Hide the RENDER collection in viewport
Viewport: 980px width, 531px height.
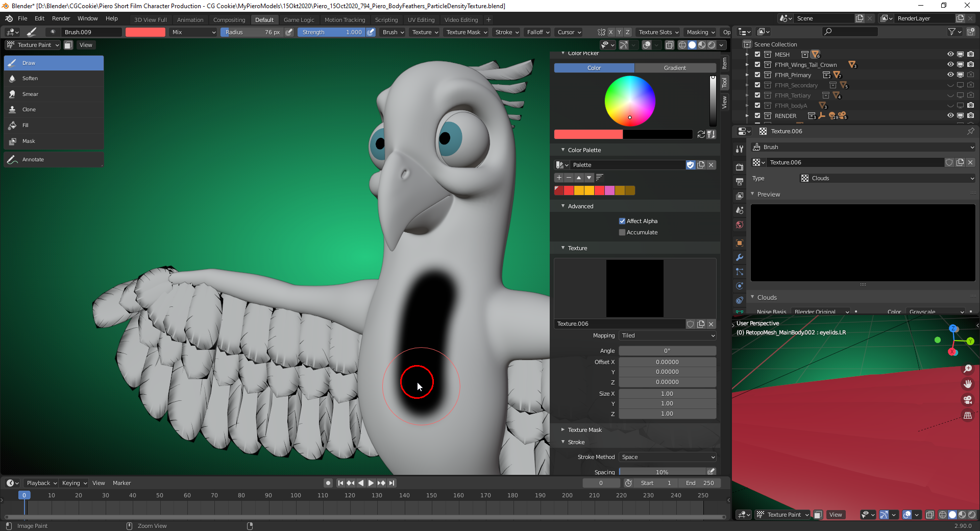[x=950, y=116]
